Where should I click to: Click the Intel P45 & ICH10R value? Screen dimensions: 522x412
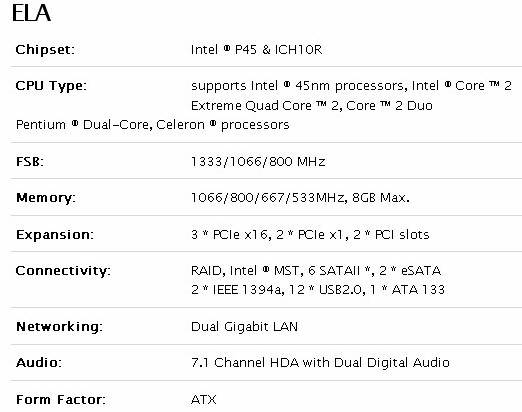tap(256, 50)
